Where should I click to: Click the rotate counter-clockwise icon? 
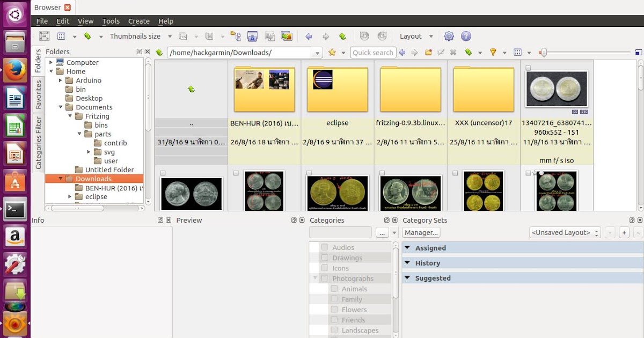[364, 36]
